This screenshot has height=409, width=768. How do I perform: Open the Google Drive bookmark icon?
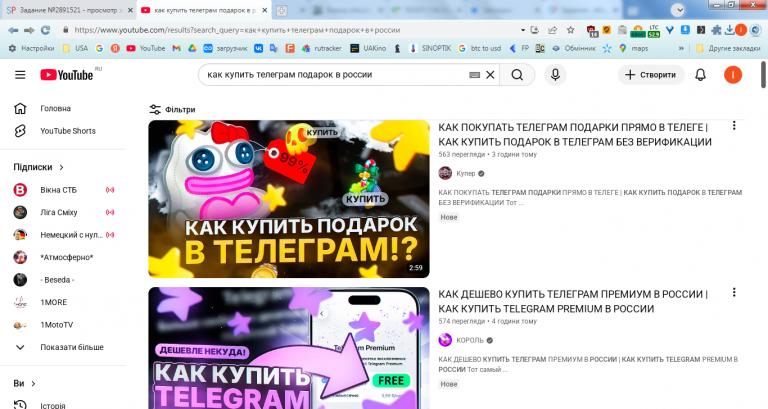click(192, 48)
